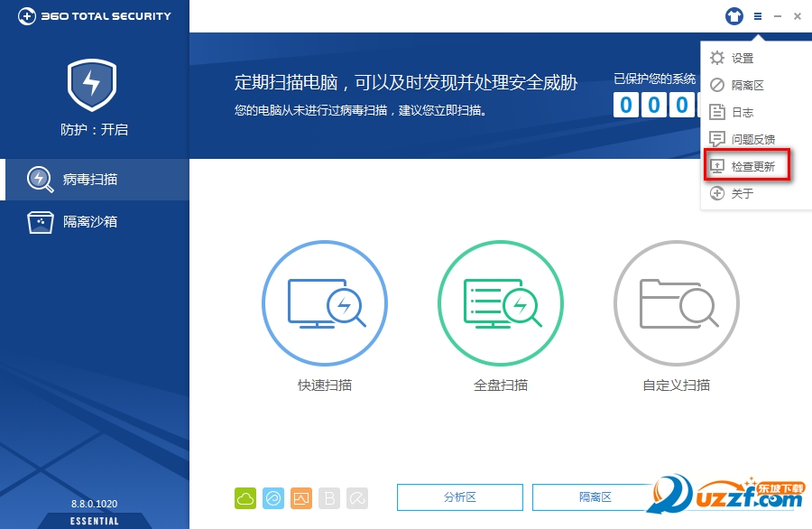Collapse the hamburger main menu
The width and height of the screenshot is (812, 529).
[x=758, y=16]
